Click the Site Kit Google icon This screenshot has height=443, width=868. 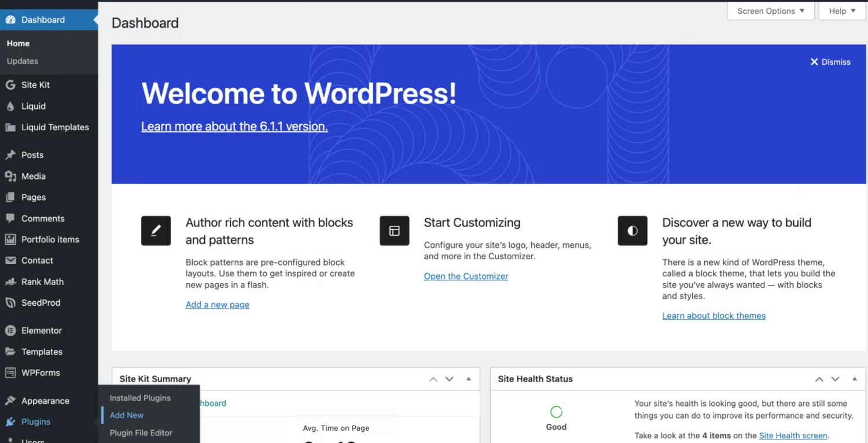coord(10,85)
